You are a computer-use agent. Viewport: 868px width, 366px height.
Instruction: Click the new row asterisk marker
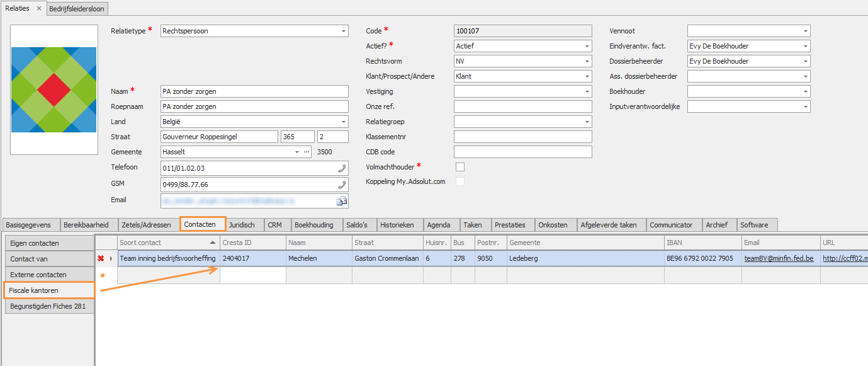click(101, 275)
